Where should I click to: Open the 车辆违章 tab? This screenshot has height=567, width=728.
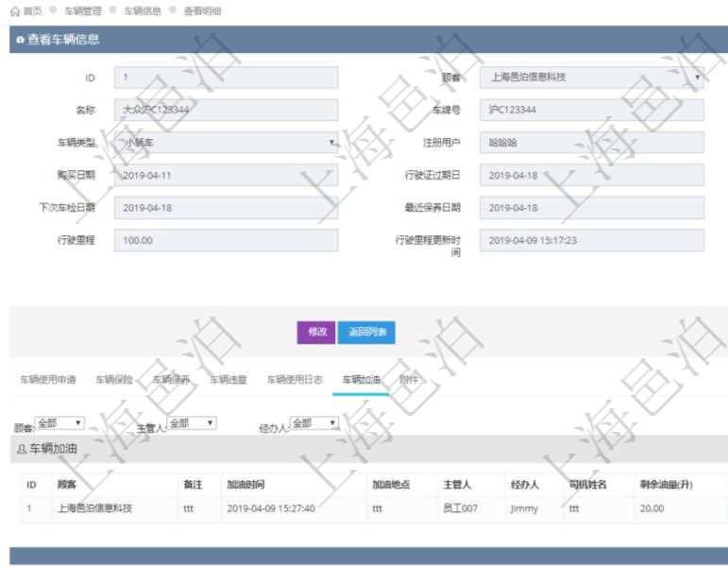click(228, 380)
